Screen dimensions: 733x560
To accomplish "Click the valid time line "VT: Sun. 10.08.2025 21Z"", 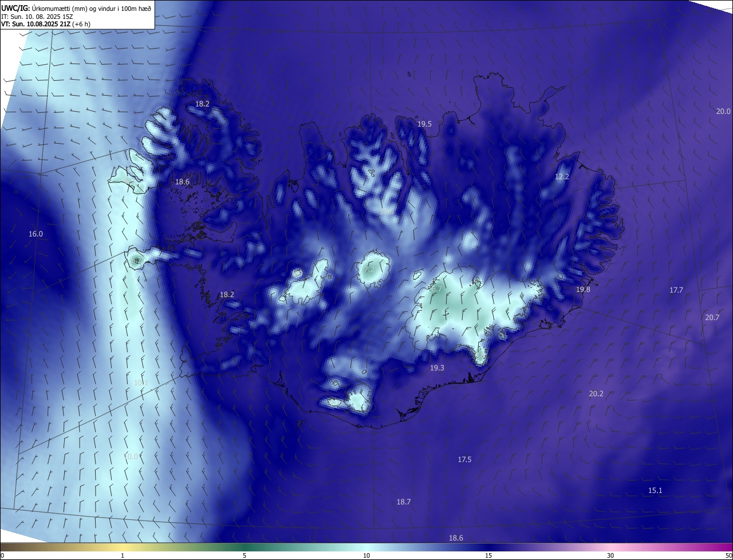I will point(36,24).
